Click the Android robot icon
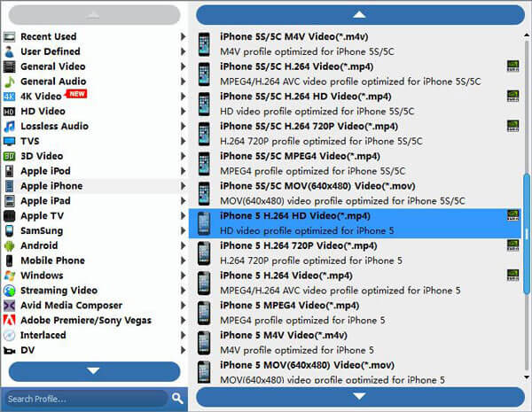 (x=10, y=245)
